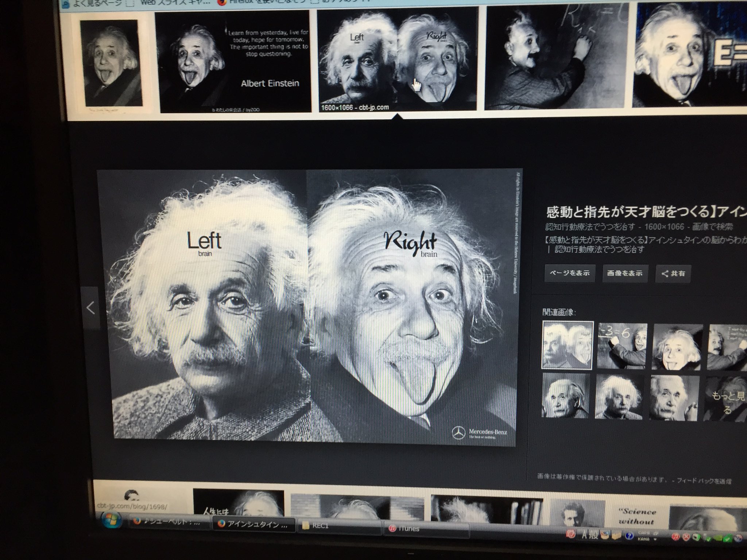
Task: Click highlighted first related image thumbnail
Action: (568, 345)
